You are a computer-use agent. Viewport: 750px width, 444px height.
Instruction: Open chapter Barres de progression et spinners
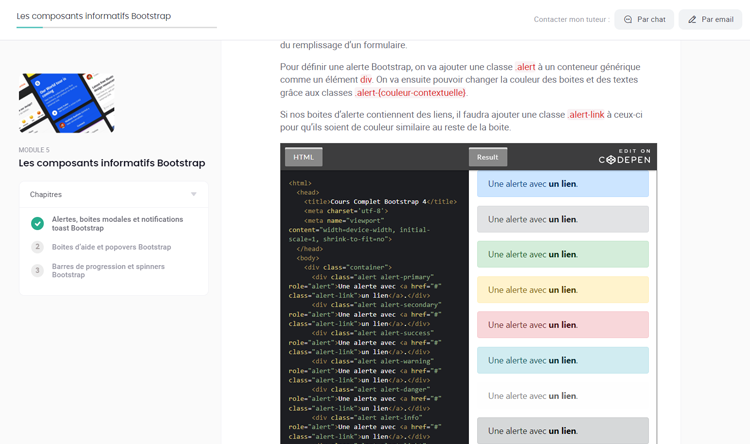pos(108,271)
